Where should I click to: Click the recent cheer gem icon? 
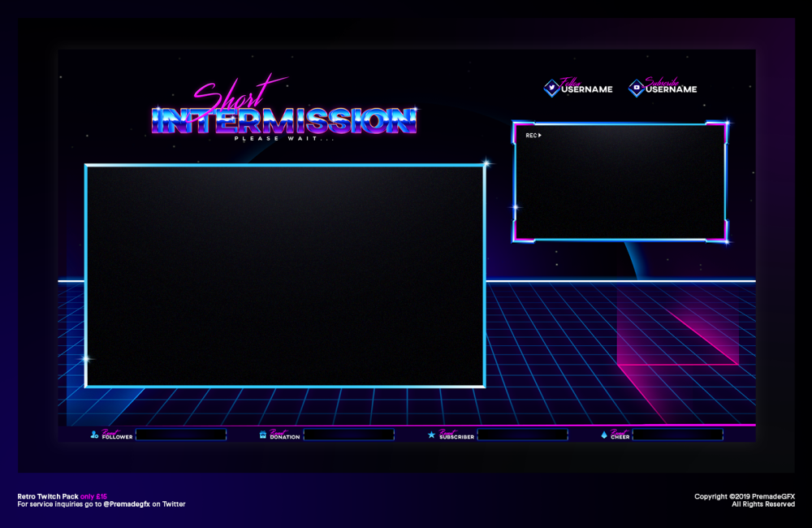click(603, 435)
